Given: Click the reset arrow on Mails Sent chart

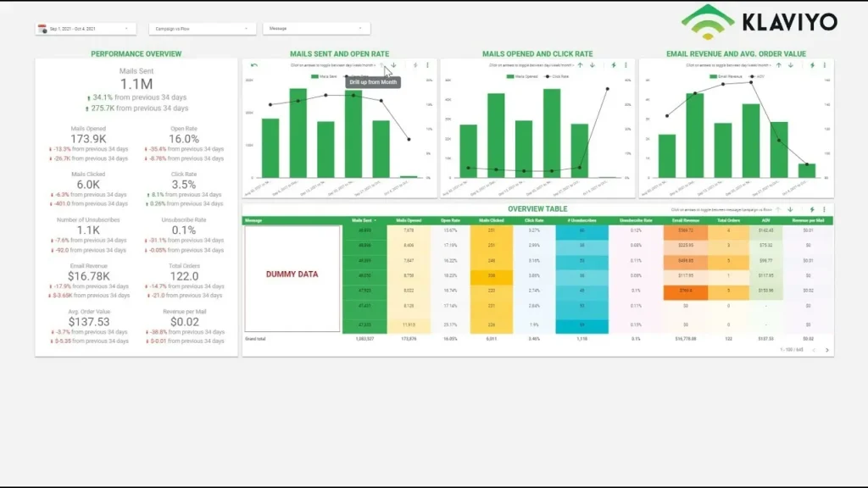Looking at the screenshot, I should pos(253,65).
